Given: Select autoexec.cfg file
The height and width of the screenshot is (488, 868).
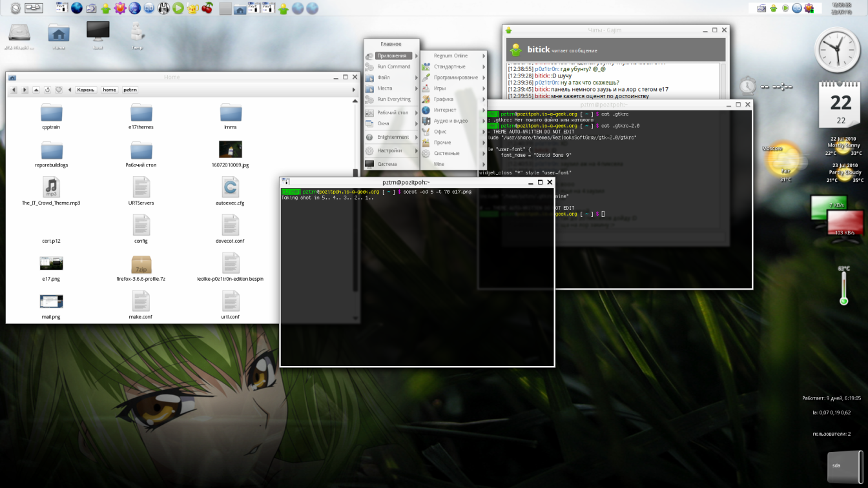Looking at the screenshot, I should click(231, 192).
